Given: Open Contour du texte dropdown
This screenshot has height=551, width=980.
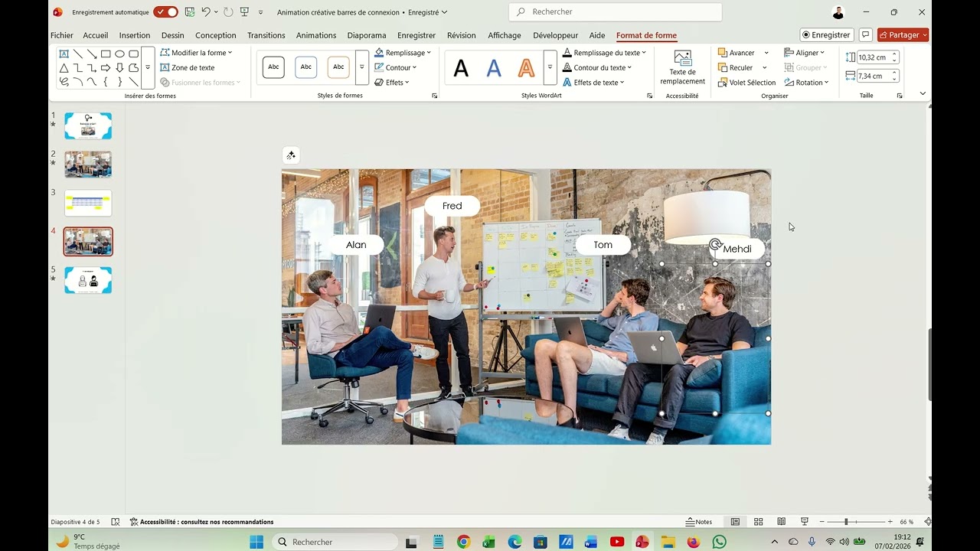Looking at the screenshot, I should (597, 67).
